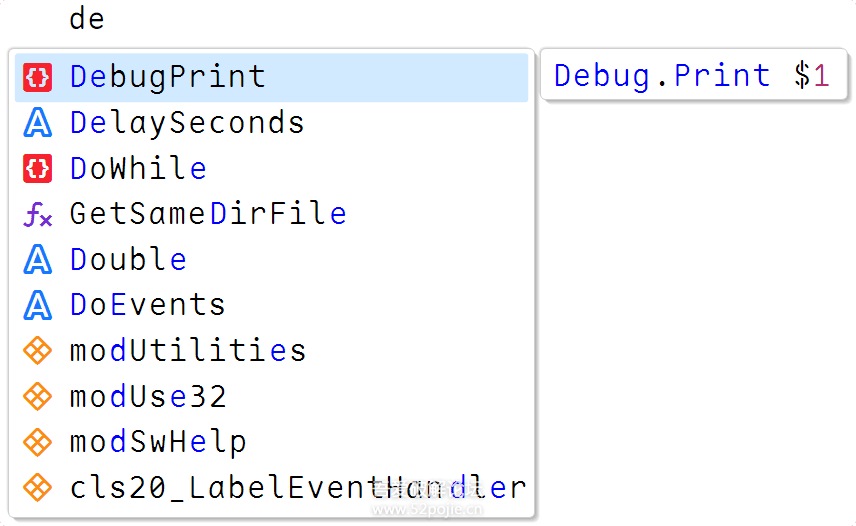Click the module icon beside modSwHelp
Image resolution: width=856 pixels, height=526 pixels.
pos(37,442)
